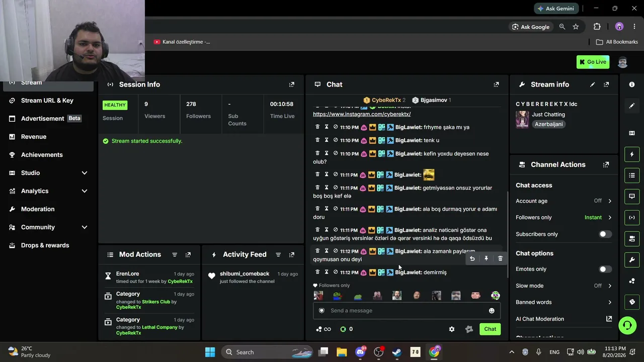Image resolution: width=644 pixels, height=362 pixels.
Task: Delete the 'demirmiş' chat message
Action: (x=317, y=272)
